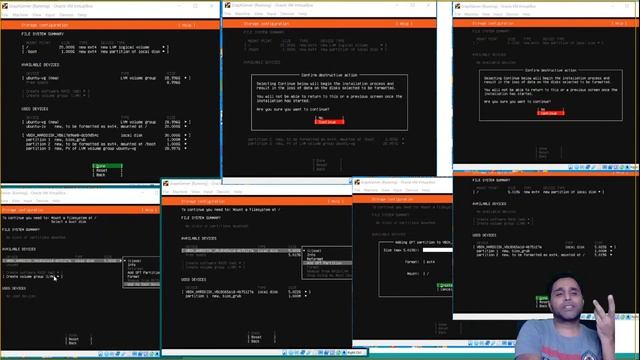Click Create volume group (LVM) near mouse pointer
This screenshot has height=360, width=640.
(x=33, y=277)
